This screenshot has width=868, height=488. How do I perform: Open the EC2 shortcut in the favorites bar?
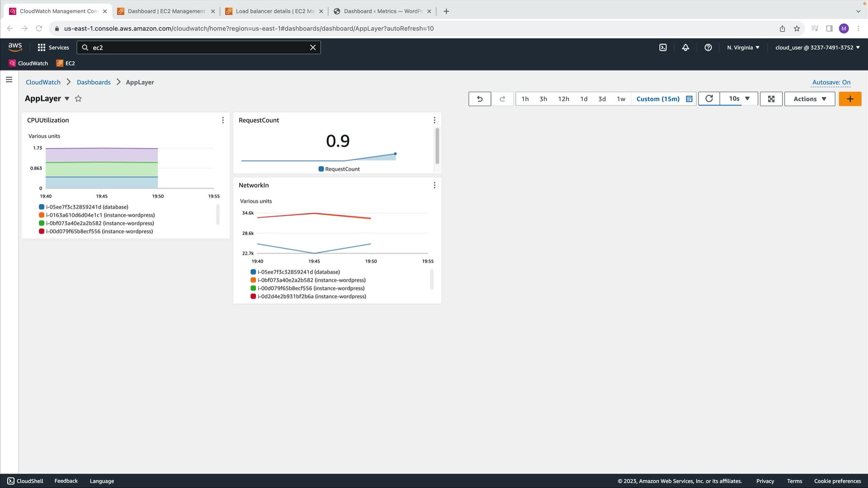(x=66, y=63)
